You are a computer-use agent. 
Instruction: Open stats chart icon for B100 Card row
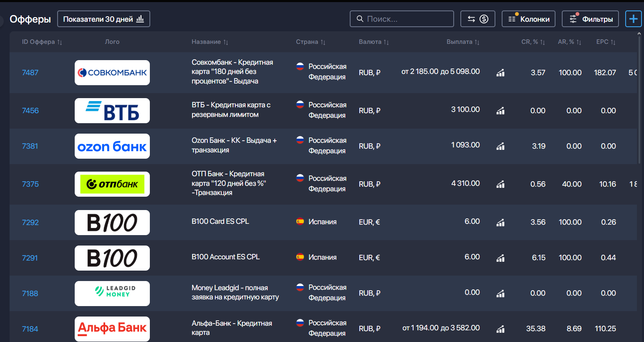pos(500,222)
